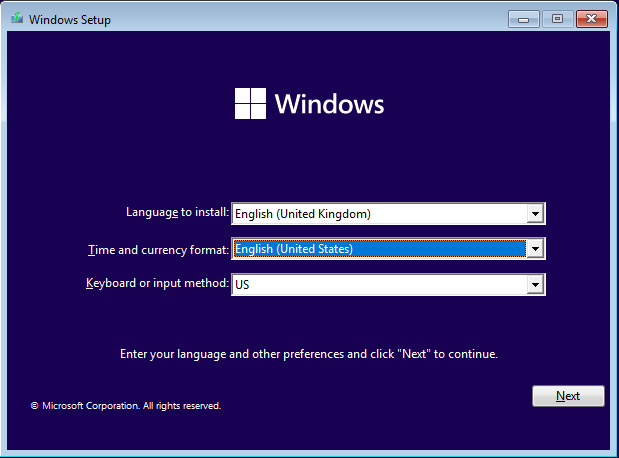This screenshot has width=619, height=458.
Task: Click the "Time and currency format" label
Action: click(158, 248)
